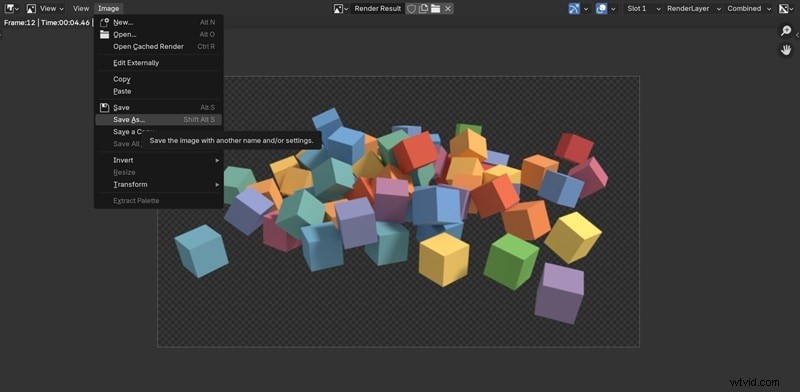Toggle the gizmo visibility icon

574,8
